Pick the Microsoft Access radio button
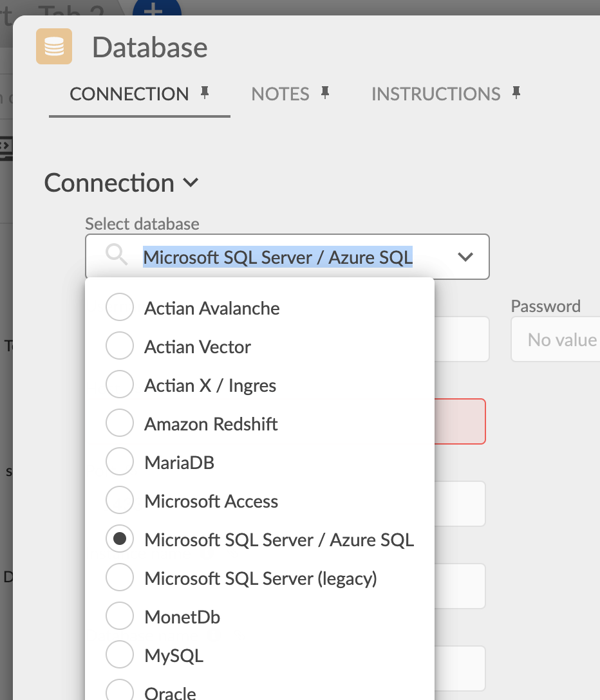Image resolution: width=600 pixels, height=700 pixels. [120, 500]
